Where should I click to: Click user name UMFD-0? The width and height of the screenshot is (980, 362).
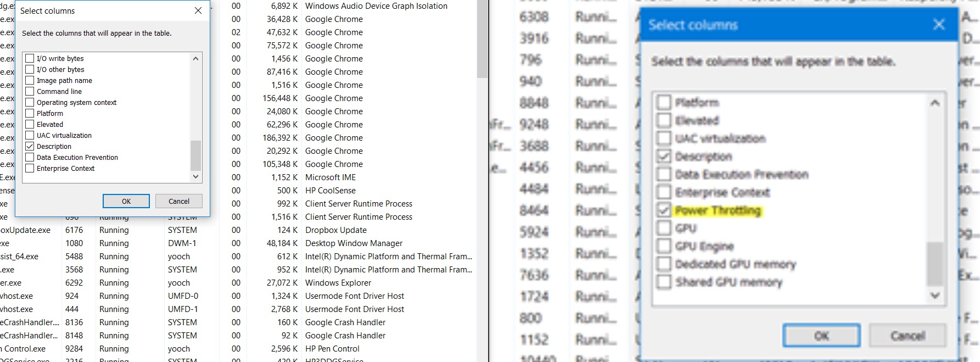pyautogui.click(x=183, y=296)
